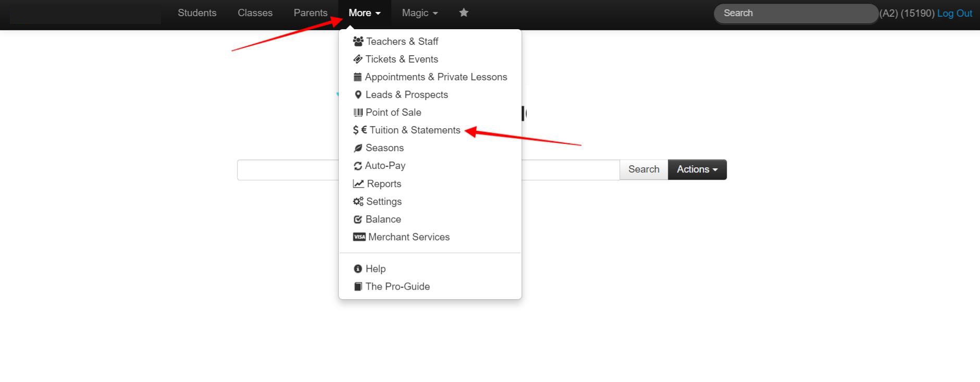Click the Point of Sale barcode icon
The height and width of the screenshot is (382, 980).
coord(358,113)
